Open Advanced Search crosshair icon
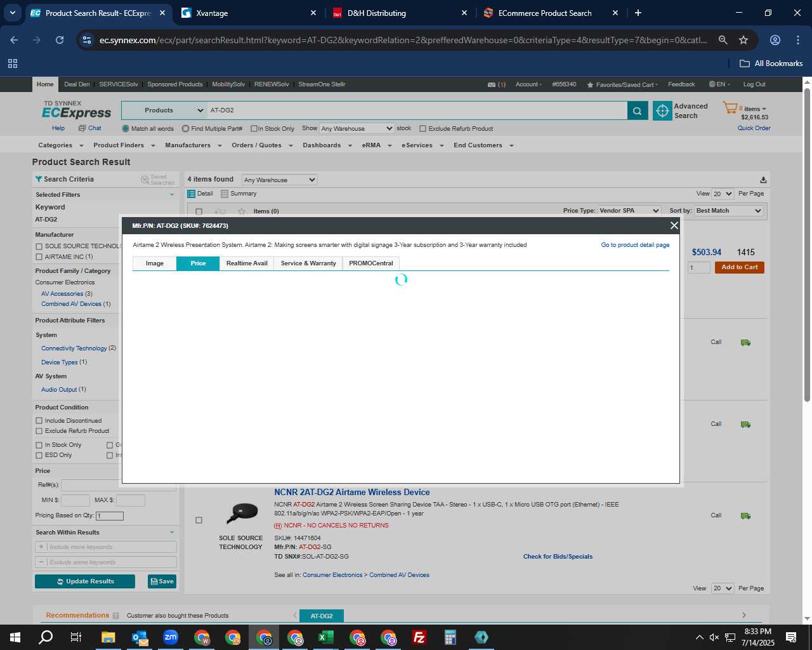Screen dimensions: 812x650 662,110
